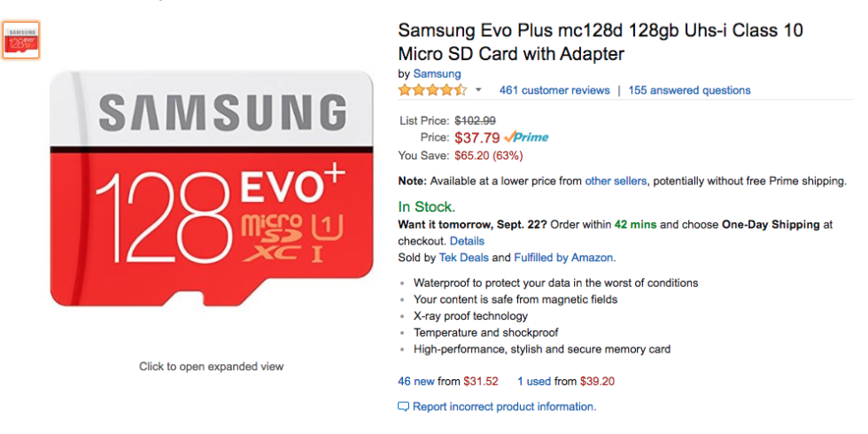The image size is (868, 434).
Task: Open the 461 customer reviews link
Action: (554, 90)
